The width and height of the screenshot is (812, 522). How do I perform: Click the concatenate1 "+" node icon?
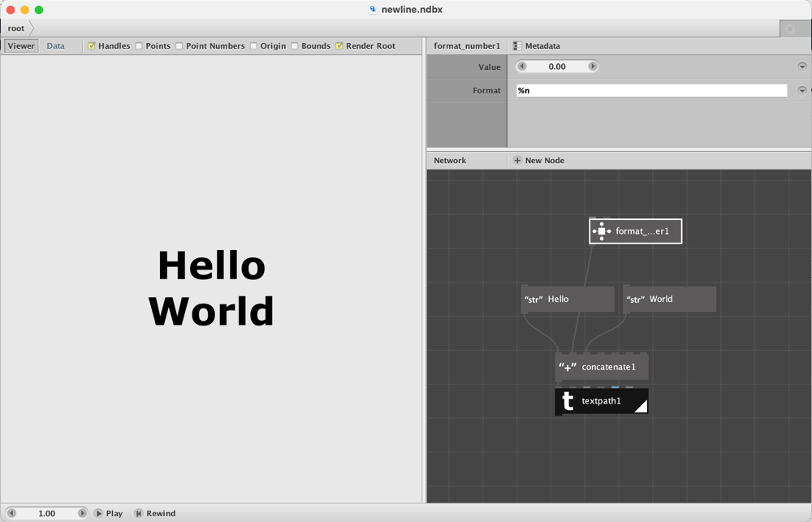pyautogui.click(x=568, y=367)
